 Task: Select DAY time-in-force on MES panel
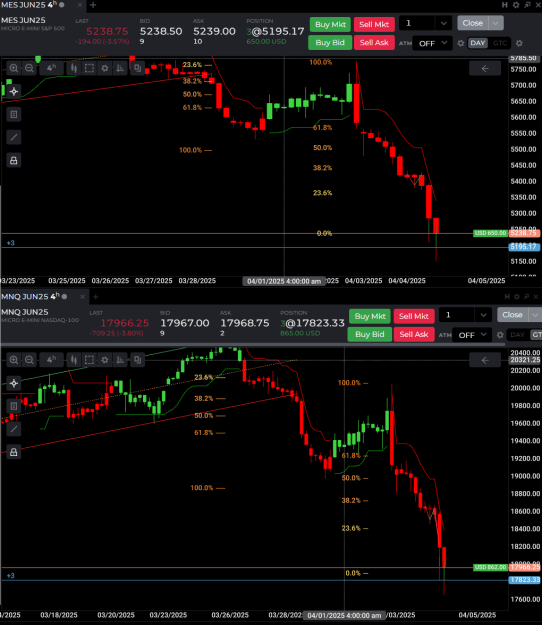(x=478, y=43)
